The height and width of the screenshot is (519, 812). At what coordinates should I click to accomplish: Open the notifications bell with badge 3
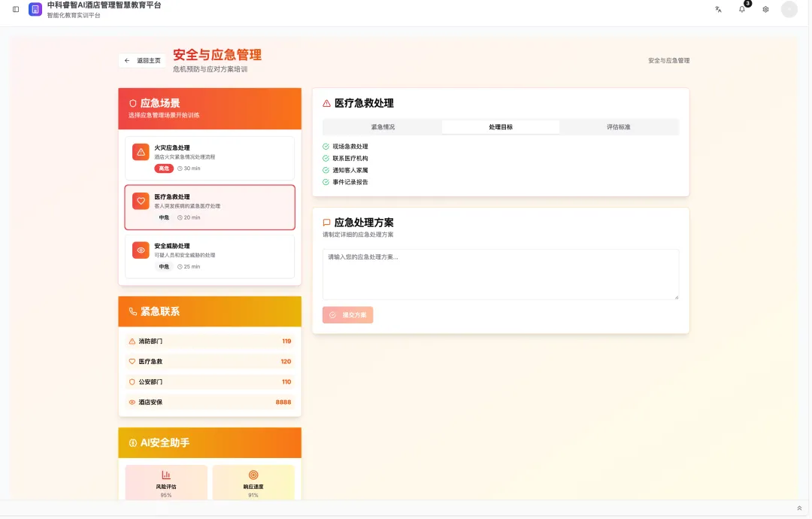point(741,9)
